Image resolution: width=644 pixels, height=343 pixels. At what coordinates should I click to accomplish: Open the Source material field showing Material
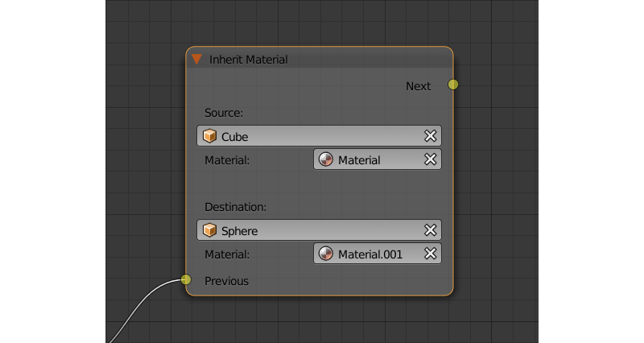click(x=370, y=160)
